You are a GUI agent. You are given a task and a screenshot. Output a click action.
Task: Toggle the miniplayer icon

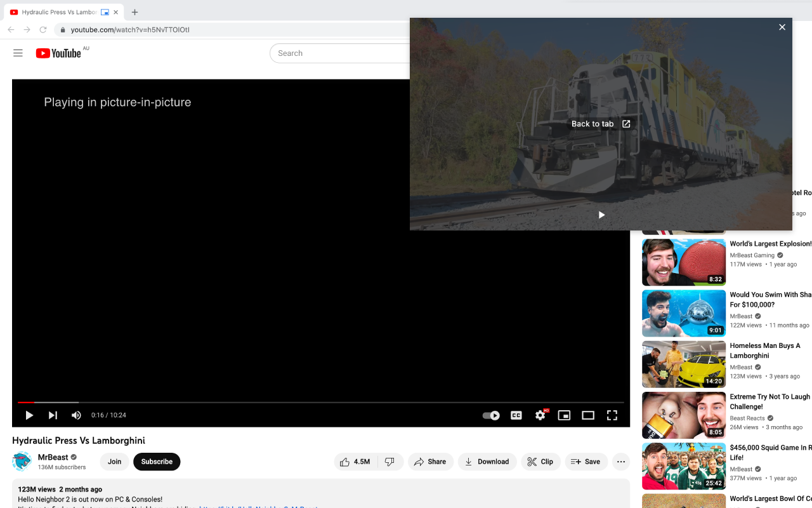[564, 415]
